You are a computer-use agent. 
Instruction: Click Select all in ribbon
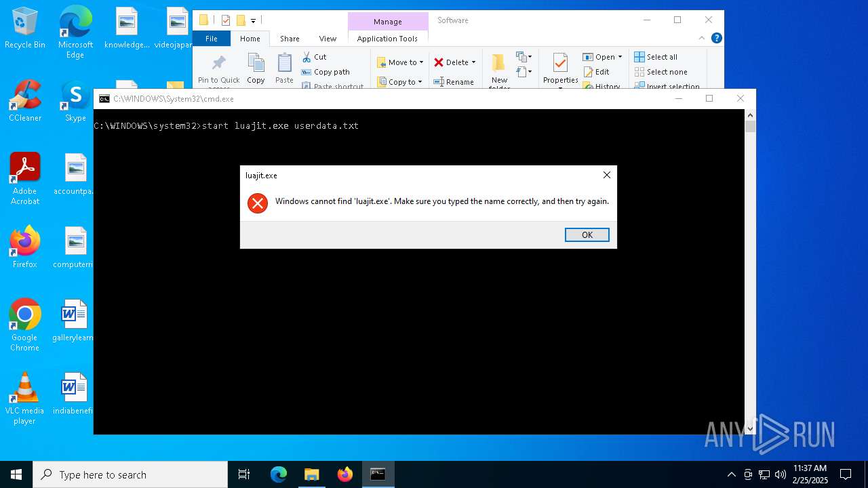tap(656, 57)
